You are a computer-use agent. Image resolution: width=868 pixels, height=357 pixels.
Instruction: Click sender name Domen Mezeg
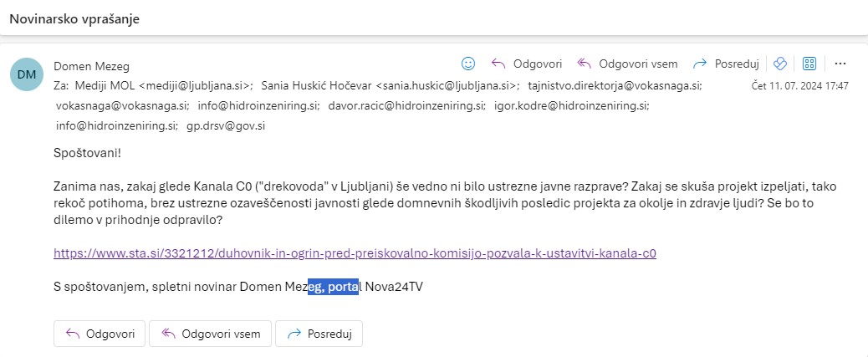point(91,66)
